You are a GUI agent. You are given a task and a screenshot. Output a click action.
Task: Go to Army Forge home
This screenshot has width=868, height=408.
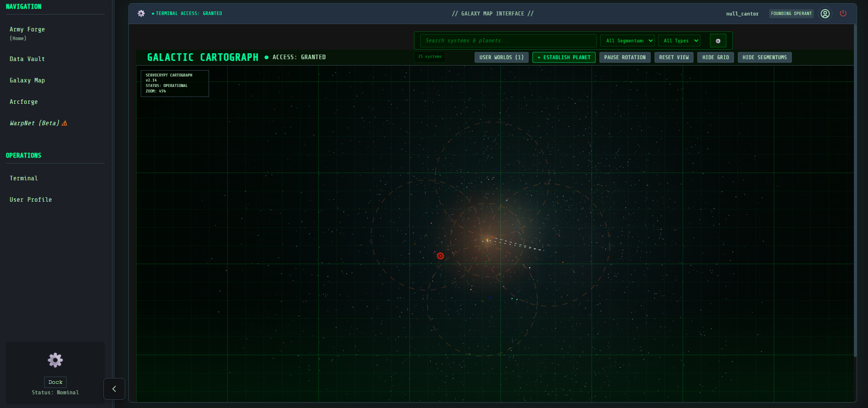(x=27, y=33)
